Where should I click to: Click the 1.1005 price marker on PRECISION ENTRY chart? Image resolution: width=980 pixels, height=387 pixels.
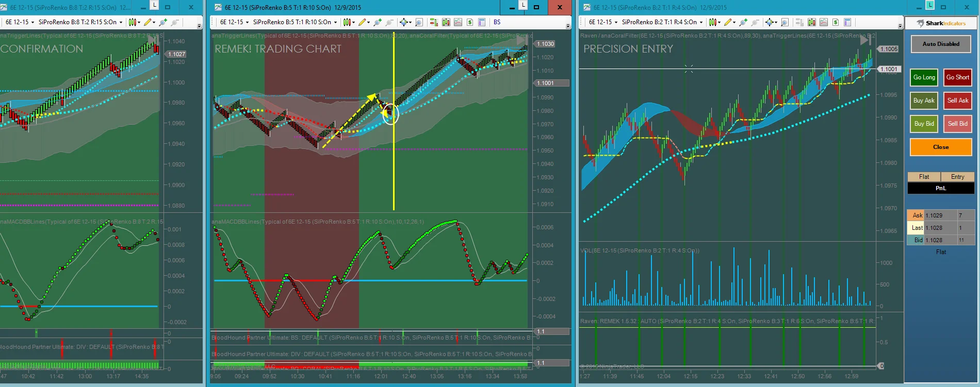click(x=889, y=49)
